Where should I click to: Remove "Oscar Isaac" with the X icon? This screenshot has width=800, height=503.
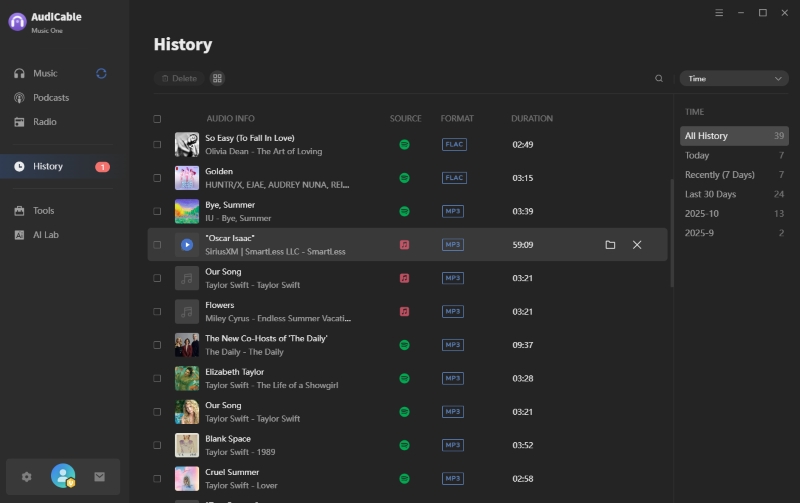(x=637, y=245)
